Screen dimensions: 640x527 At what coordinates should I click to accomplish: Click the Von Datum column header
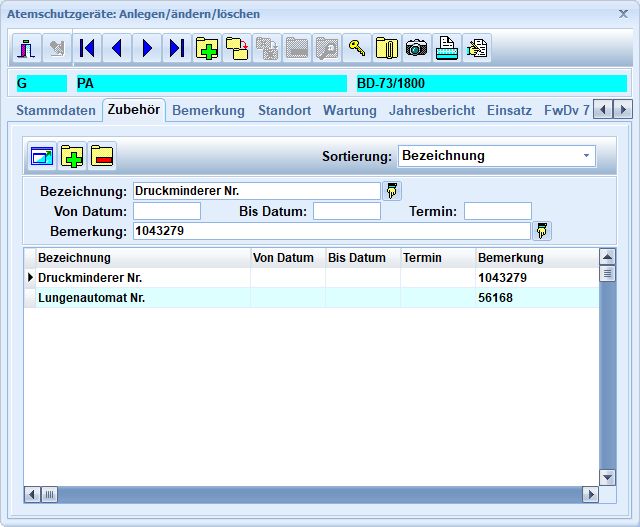pyautogui.click(x=288, y=258)
